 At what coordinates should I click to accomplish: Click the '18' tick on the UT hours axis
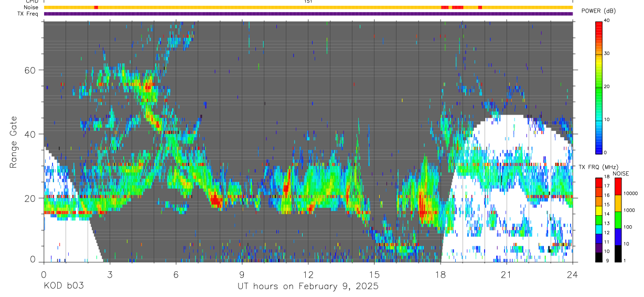point(441,275)
